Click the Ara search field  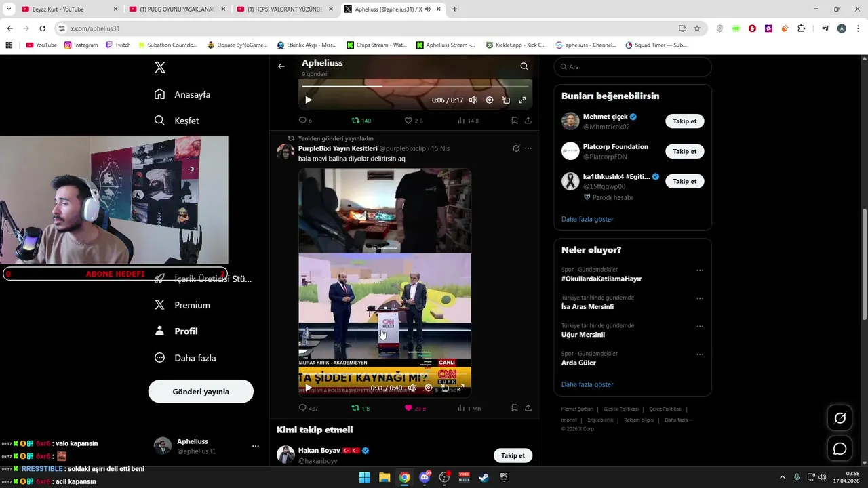[x=633, y=67]
